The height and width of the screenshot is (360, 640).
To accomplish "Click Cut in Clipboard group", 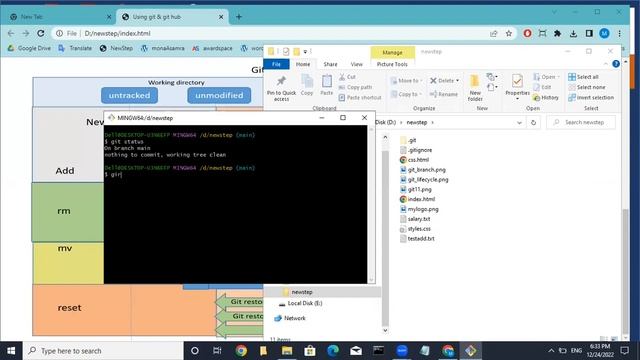I will 347,77.
